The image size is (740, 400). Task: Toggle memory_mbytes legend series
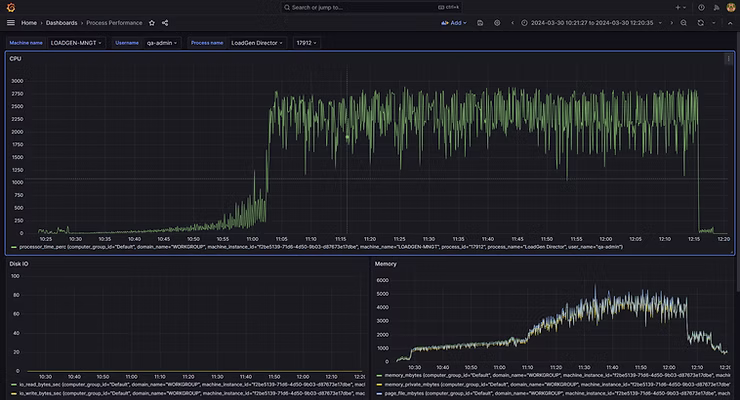click(x=557, y=375)
